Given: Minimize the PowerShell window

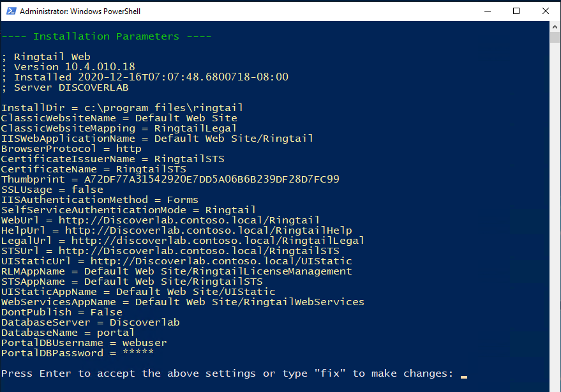Looking at the screenshot, I should coord(488,11).
